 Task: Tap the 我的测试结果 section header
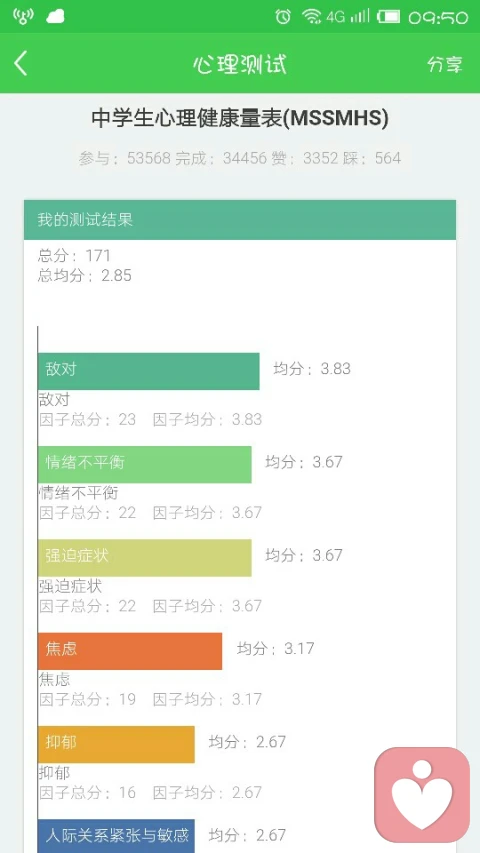coord(240,220)
